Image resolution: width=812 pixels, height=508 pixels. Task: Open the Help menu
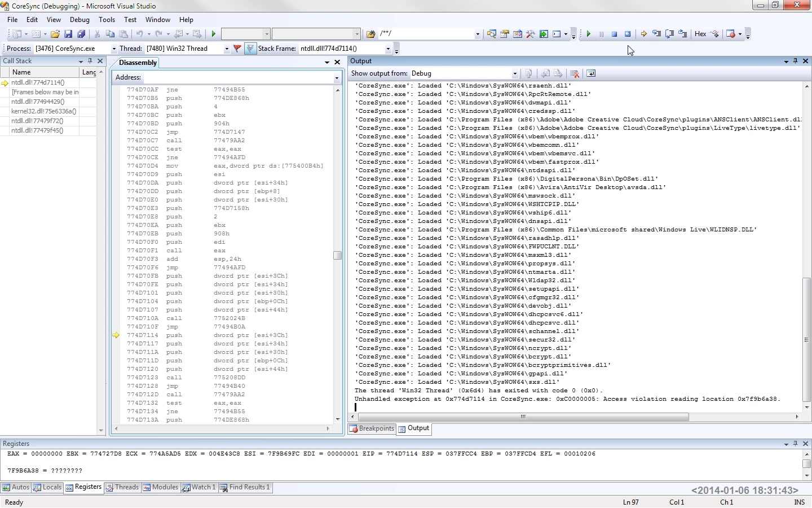pyautogui.click(x=186, y=19)
